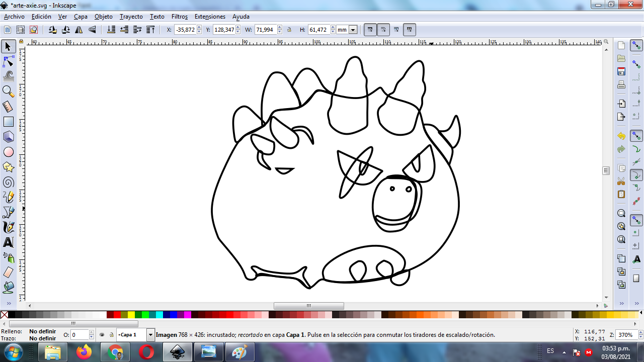Toggle enable snapping button
Screen dimensions: 644x362
tap(636, 46)
